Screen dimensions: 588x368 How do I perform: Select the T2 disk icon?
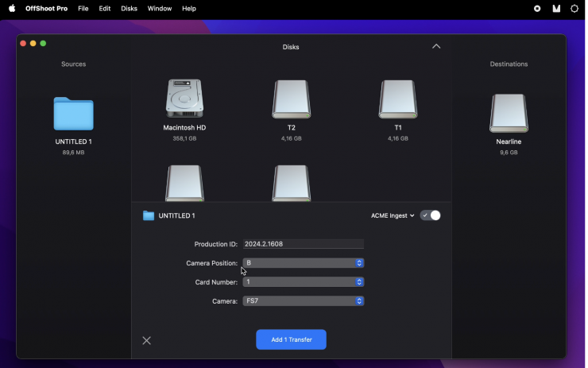click(292, 99)
